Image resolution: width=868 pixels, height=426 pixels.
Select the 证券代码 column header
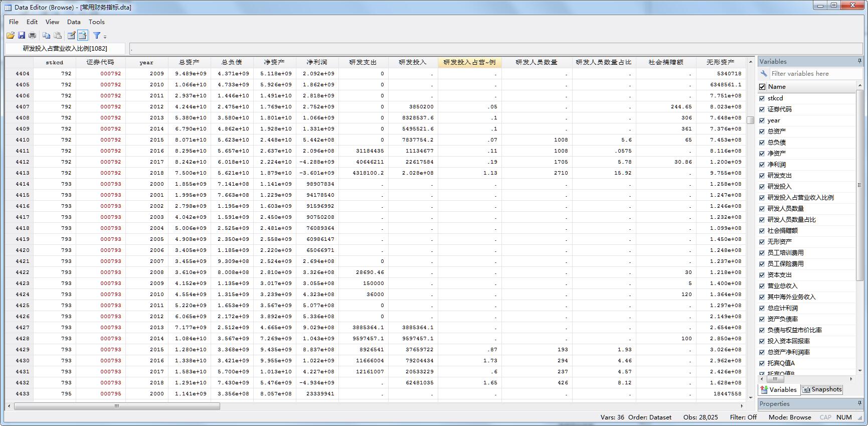pyautogui.click(x=100, y=62)
